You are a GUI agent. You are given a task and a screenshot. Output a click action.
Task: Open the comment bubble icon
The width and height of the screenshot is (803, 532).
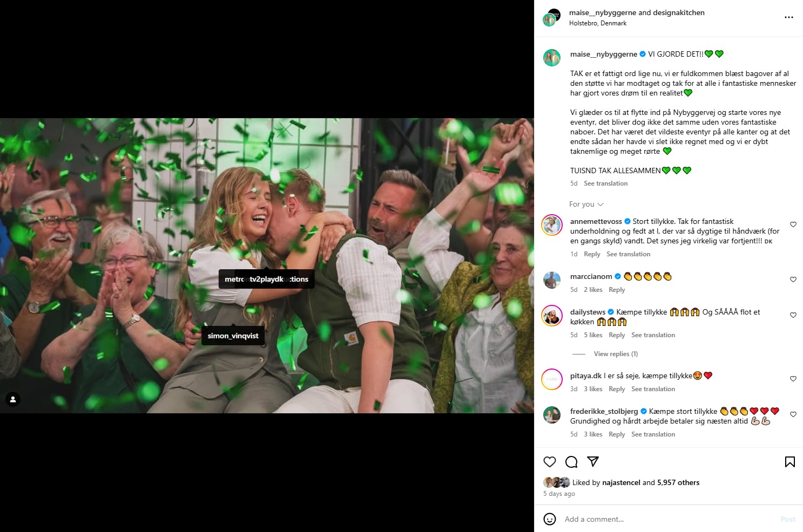pos(571,462)
